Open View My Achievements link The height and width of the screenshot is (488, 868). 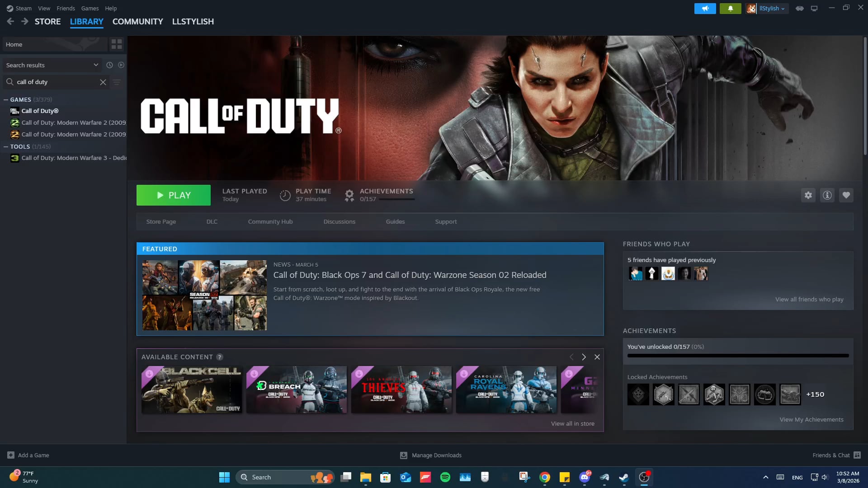[x=811, y=420]
